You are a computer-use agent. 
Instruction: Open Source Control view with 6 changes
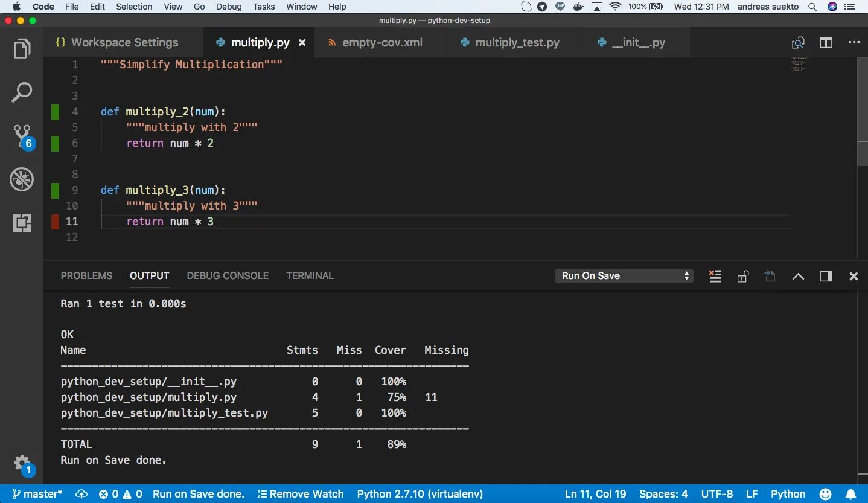pos(23,137)
